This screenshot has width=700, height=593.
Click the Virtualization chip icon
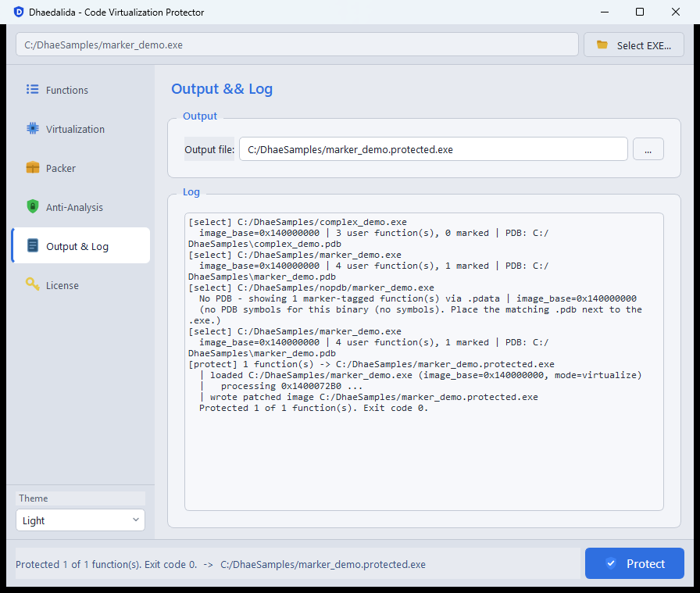point(32,129)
